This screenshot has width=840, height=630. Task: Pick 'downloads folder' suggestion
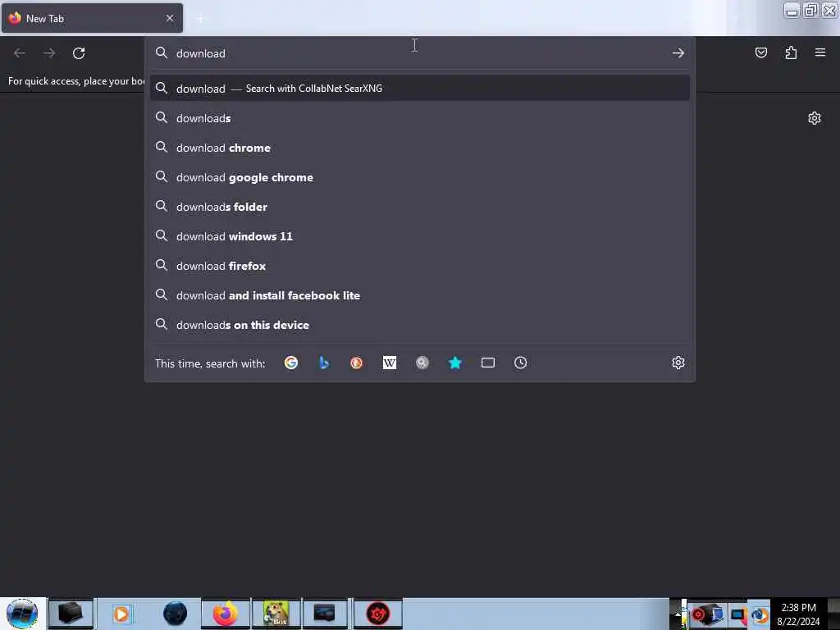419,206
